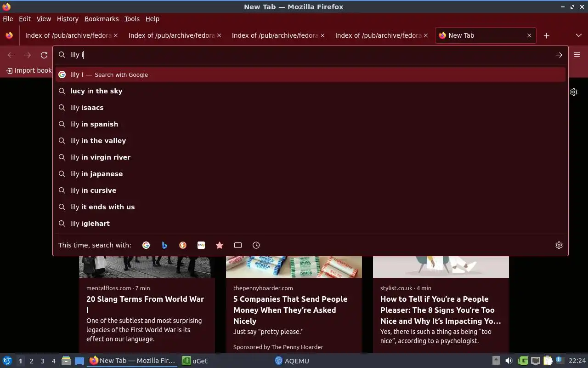Search History with the clock icon

[x=256, y=245]
